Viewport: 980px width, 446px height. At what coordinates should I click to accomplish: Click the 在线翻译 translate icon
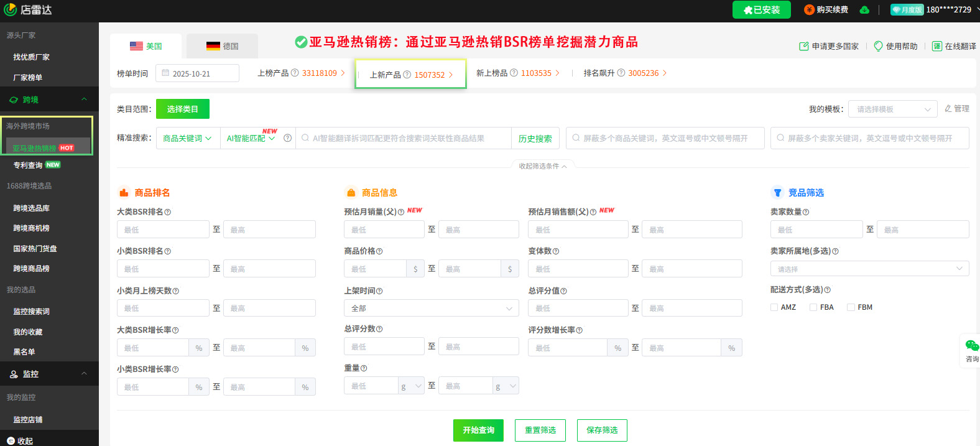point(936,46)
